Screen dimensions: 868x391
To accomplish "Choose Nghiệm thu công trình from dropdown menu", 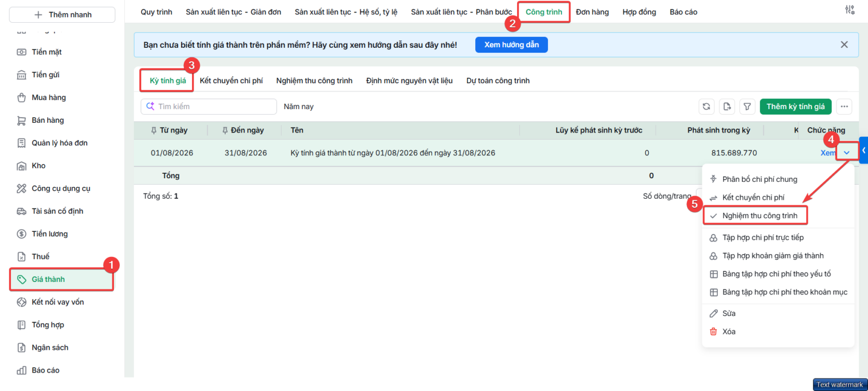I will (x=778, y=216).
